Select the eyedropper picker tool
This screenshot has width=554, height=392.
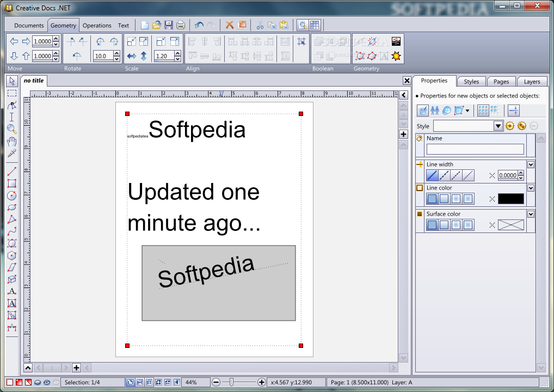pos(12,153)
